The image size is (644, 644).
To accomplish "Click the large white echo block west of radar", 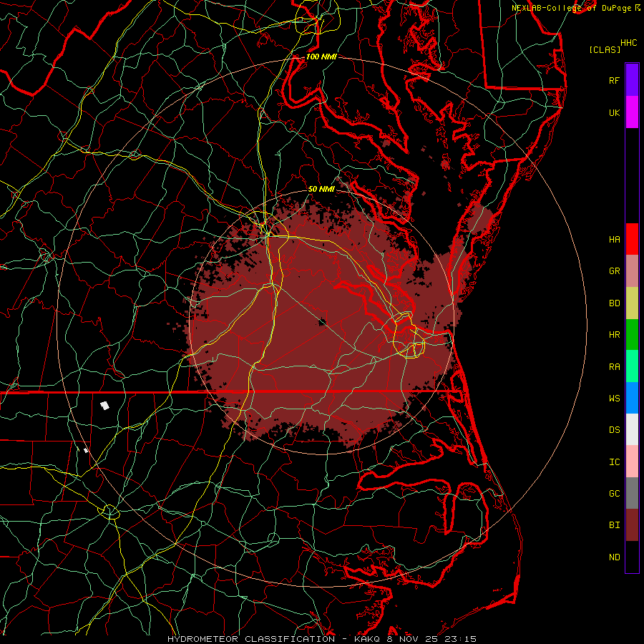I will click(105, 406).
